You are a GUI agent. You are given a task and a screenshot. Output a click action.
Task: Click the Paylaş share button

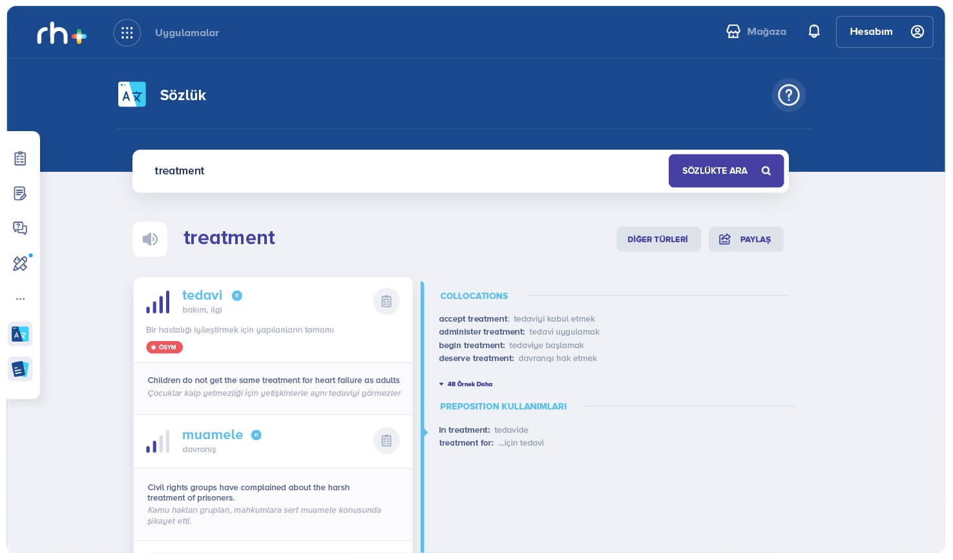point(746,240)
